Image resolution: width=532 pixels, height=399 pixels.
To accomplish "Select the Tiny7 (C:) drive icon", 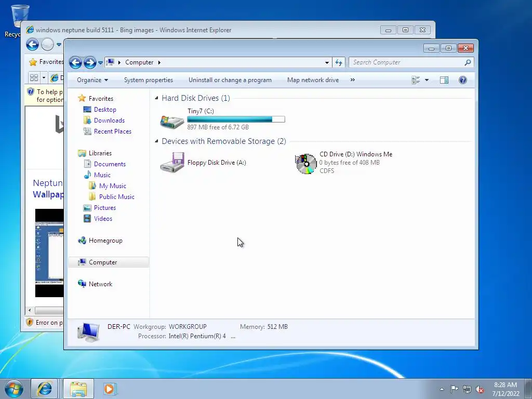I will click(x=172, y=121).
